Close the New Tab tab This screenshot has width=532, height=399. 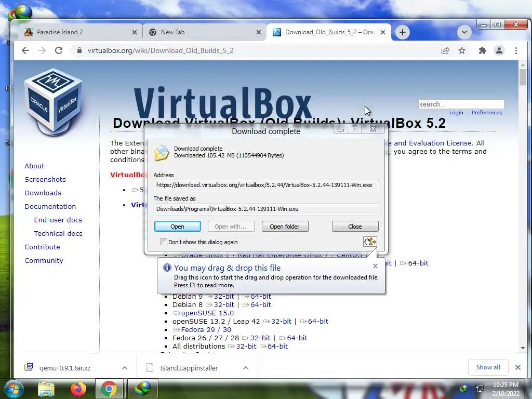(259, 32)
